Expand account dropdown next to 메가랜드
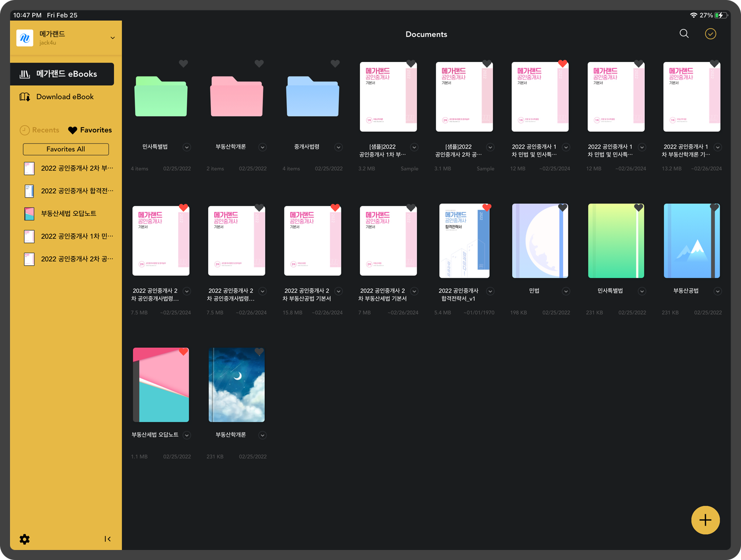 tap(113, 38)
